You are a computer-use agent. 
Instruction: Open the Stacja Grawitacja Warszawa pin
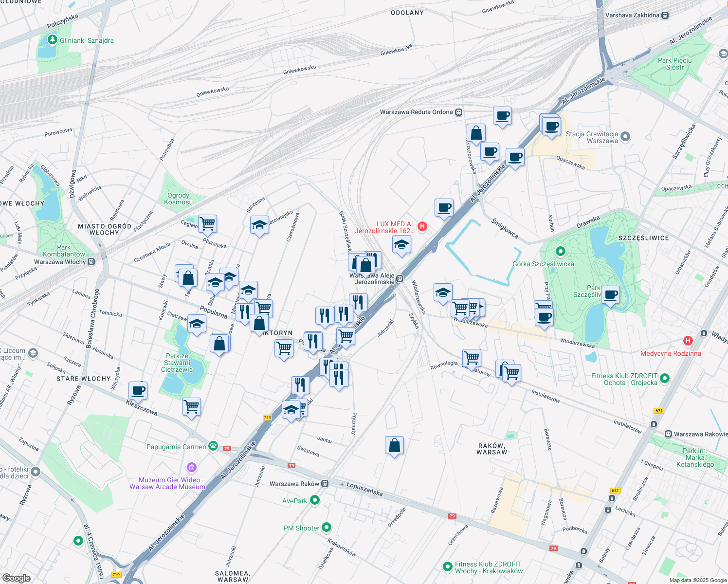pos(626,137)
